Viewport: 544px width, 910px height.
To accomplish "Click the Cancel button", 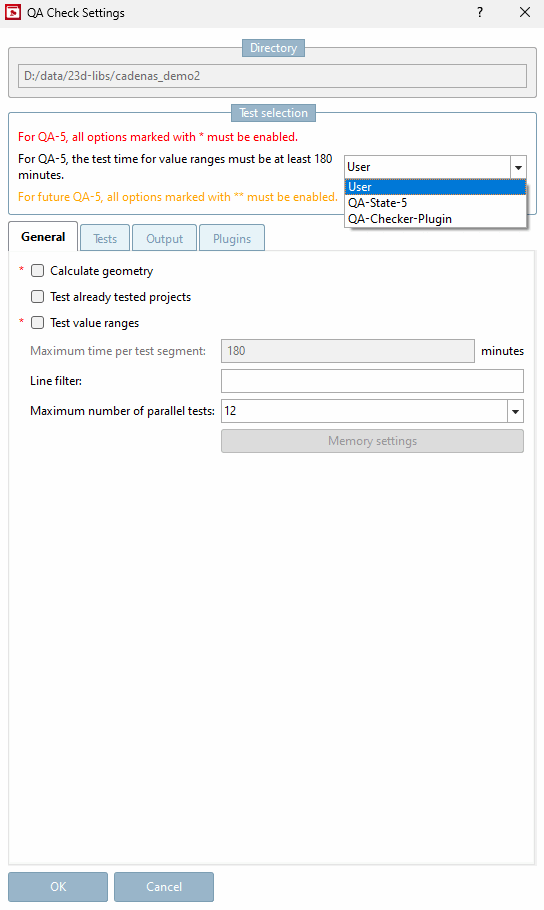I will 164,887.
